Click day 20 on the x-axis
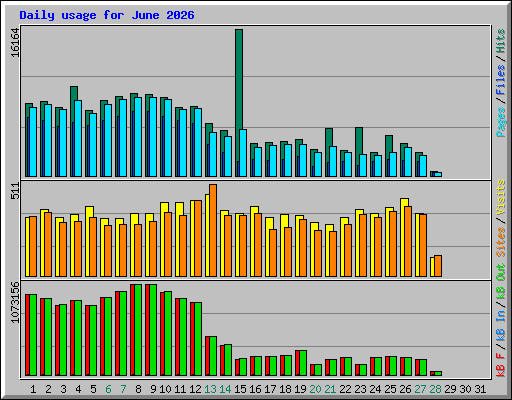 coord(315,389)
